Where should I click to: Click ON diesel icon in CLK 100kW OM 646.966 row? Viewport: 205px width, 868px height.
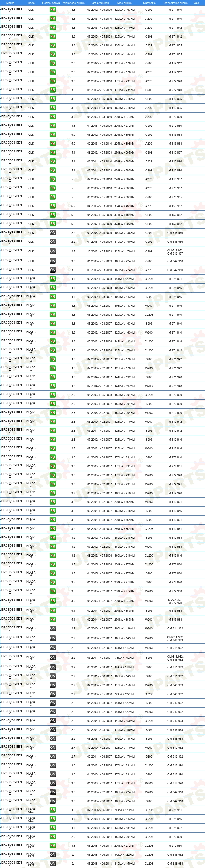52,233
